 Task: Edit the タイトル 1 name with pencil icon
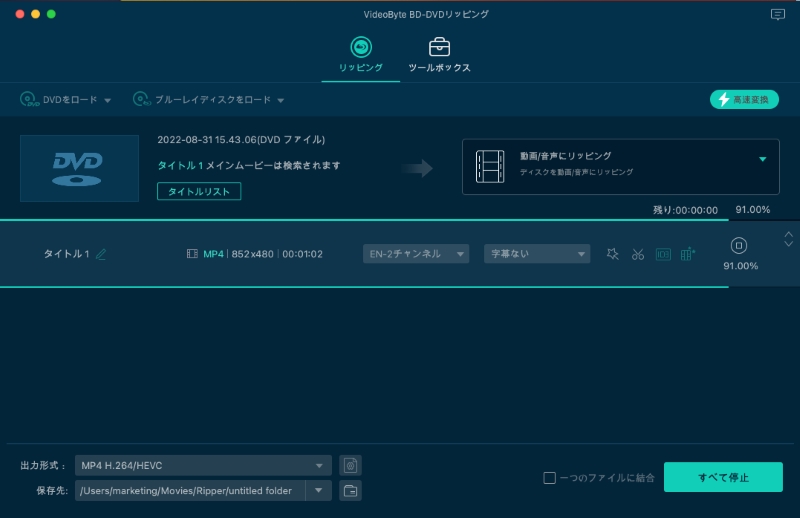pos(101,254)
